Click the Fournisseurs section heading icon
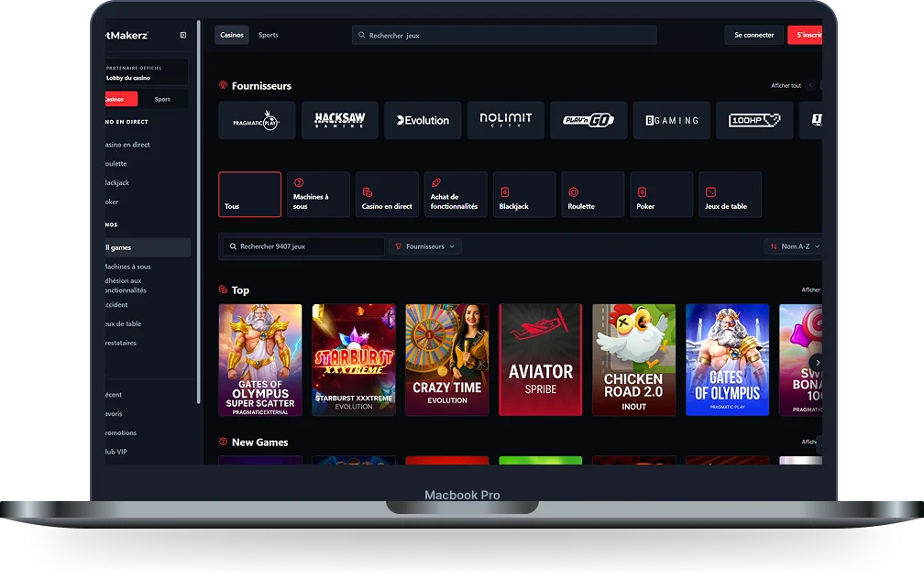 223,85
